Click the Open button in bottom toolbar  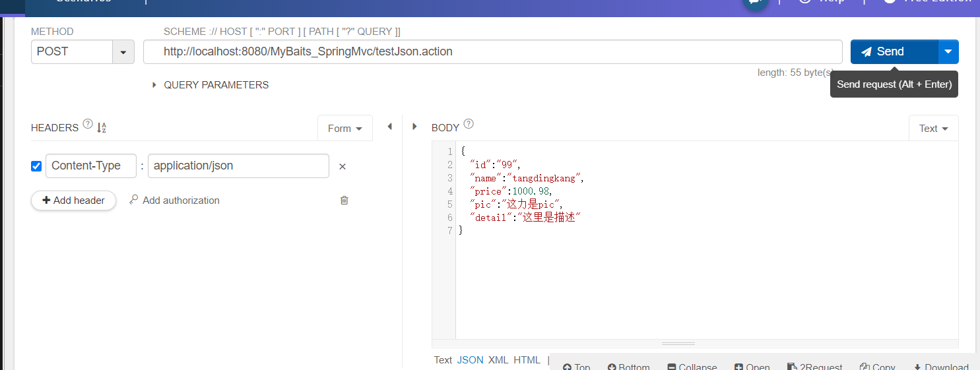[x=752, y=366]
